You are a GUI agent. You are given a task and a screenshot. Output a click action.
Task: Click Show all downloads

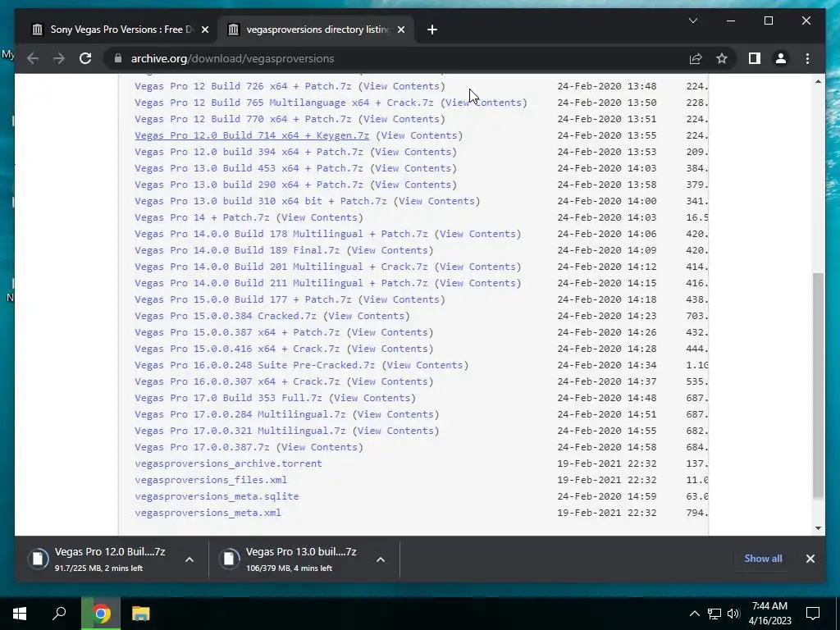[x=763, y=558]
